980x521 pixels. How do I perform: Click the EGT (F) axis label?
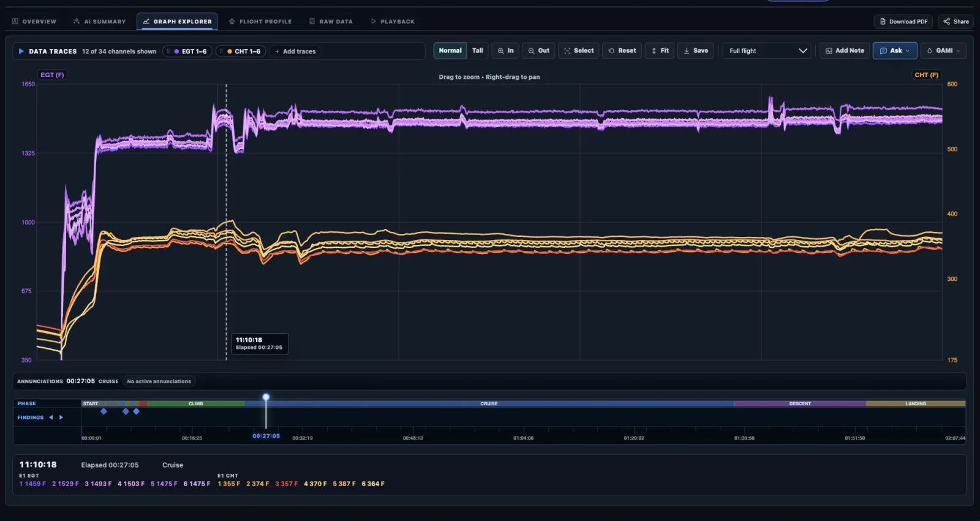click(x=52, y=75)
